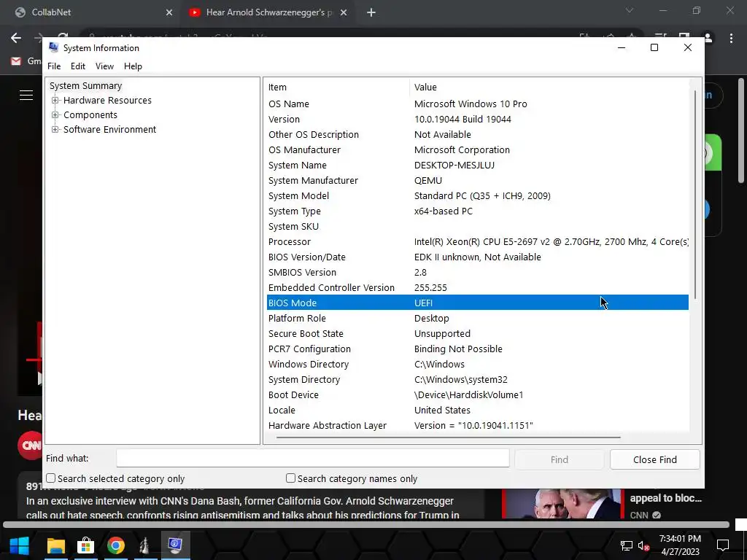The height and width of the screenshot is (560, 747).
Task: Switch to Chrome from the taskbar
Action: tap(116, 545)
